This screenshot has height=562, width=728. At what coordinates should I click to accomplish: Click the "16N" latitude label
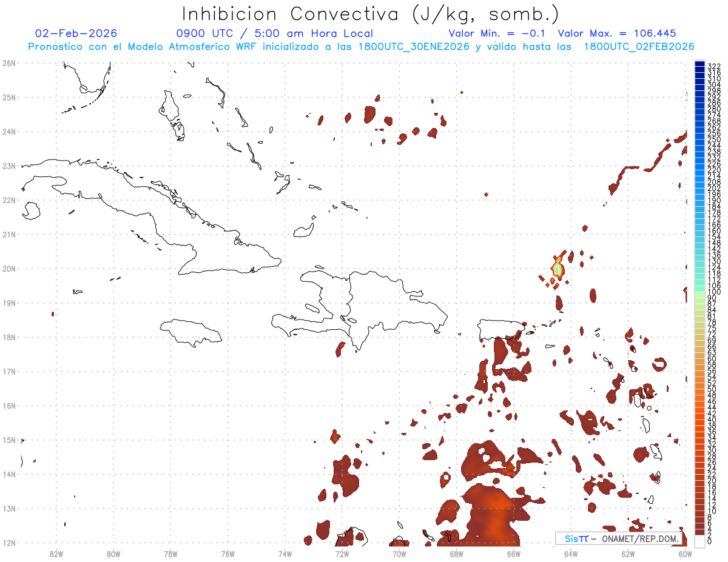pyautogui.click(x=9, y=406)
